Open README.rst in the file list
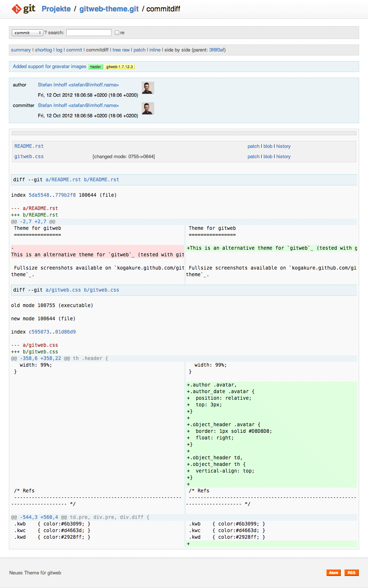The image size is (368, 588). click(x=29, y=146)
